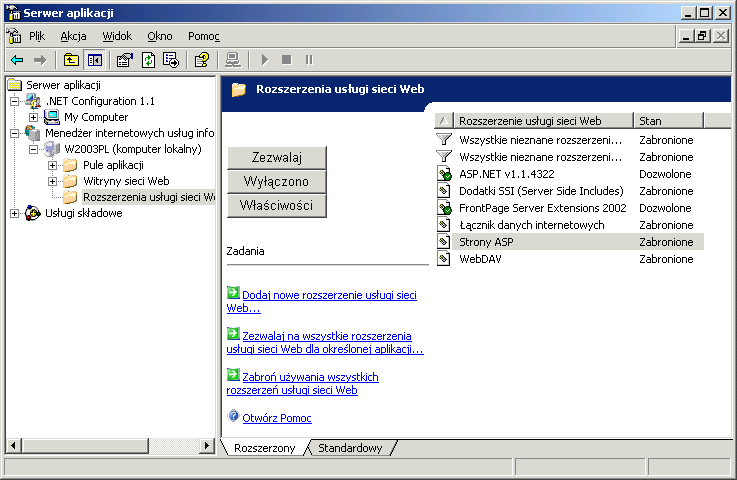Minimize the inner MDI child window

tap(686, 36)
